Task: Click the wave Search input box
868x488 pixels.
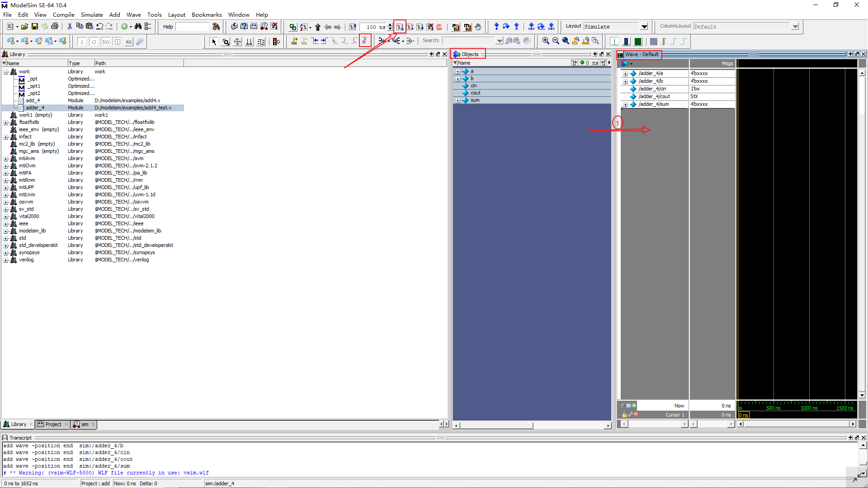Action: (x=468, y=41)
